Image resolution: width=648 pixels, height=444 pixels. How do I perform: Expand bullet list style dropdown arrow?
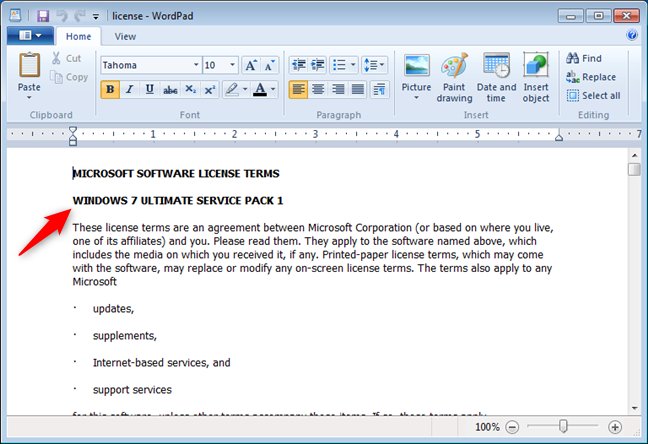coord(353,65)
